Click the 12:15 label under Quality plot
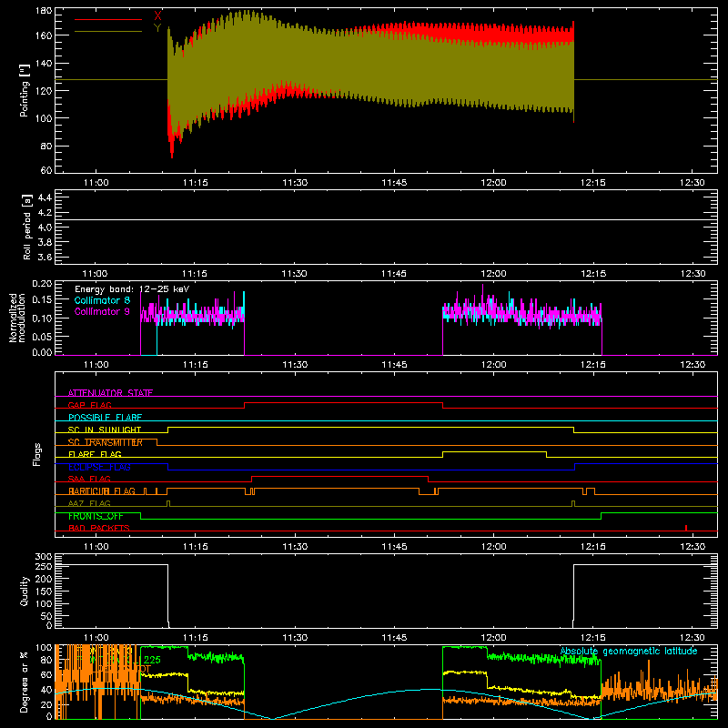728x728 pixels. (x=593, y=638)
